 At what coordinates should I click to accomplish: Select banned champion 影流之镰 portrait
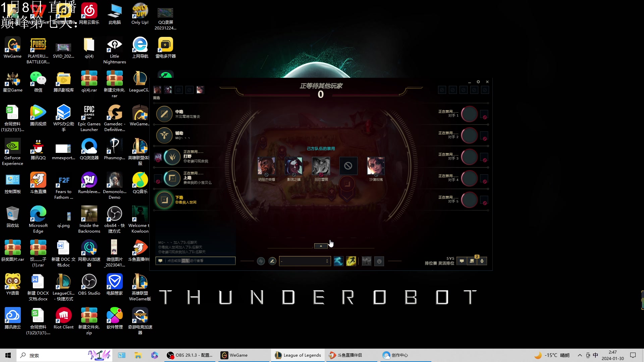coord(293,166)
